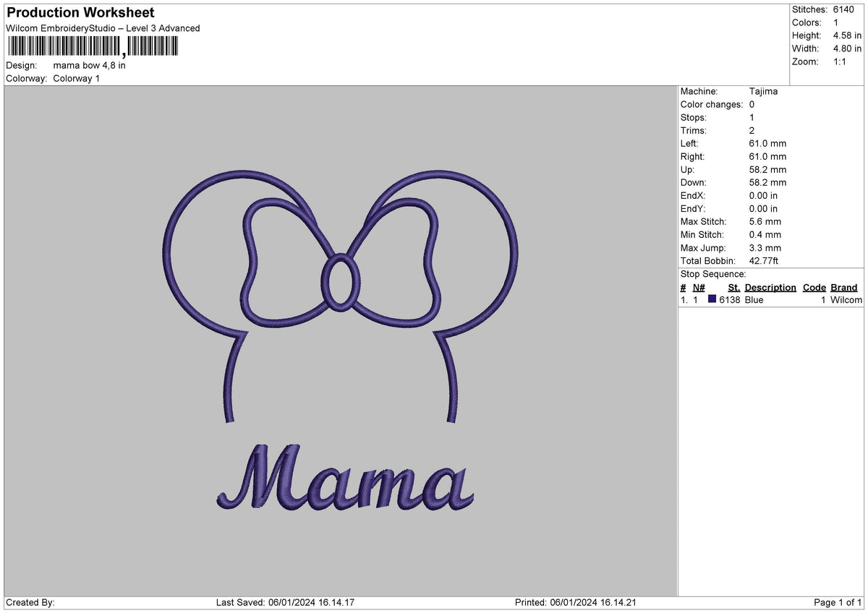Click the 'Wilcom' brand in stop row
The height and width of the screenshot is (613, 868).
pos(846,300)
